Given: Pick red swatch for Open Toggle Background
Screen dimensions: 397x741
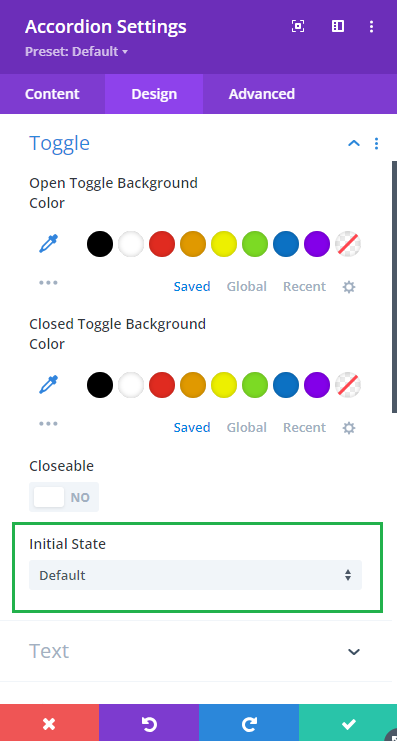Looking at the screenshot, I should click(x=162, y=244).
